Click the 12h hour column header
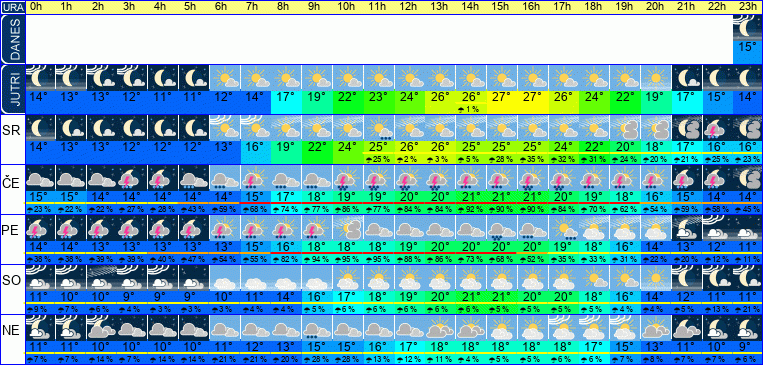The image size is (763, 365). (x=410, y=7)
